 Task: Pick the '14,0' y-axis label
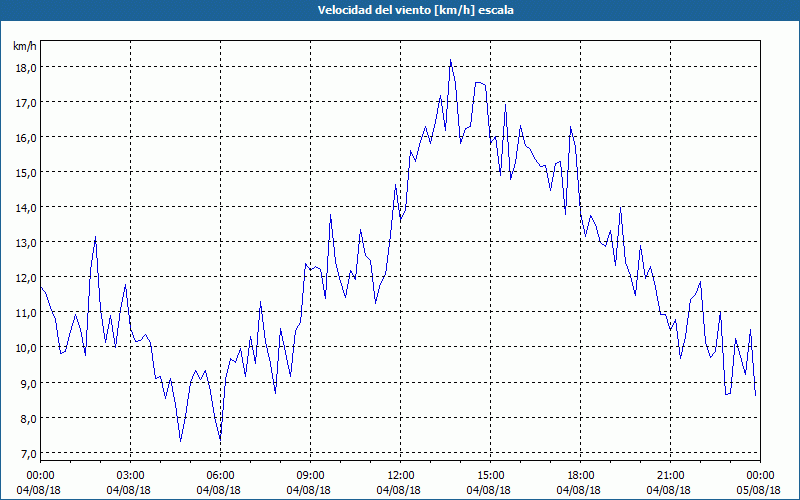coord(26,208)
